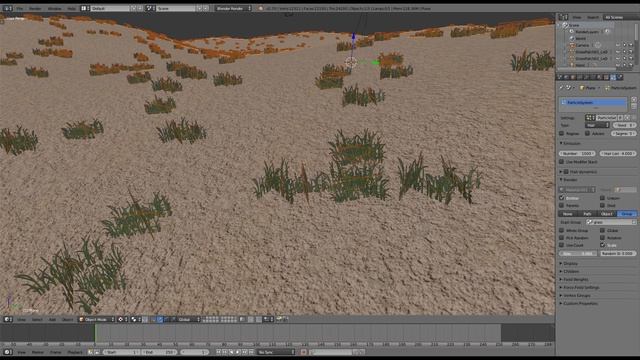Open the Render menu in top bar
This screenshot has width=640, height=360.
point(35,8)
